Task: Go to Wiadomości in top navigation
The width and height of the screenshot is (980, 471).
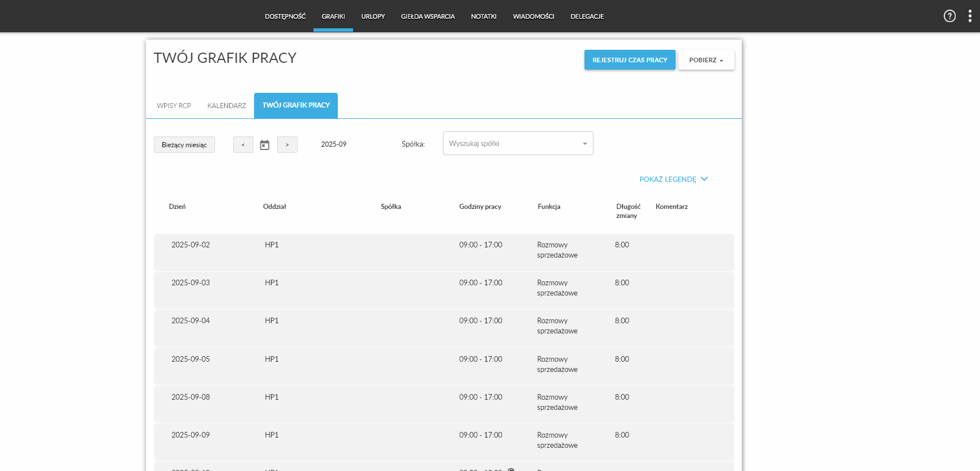Action: 533,16
